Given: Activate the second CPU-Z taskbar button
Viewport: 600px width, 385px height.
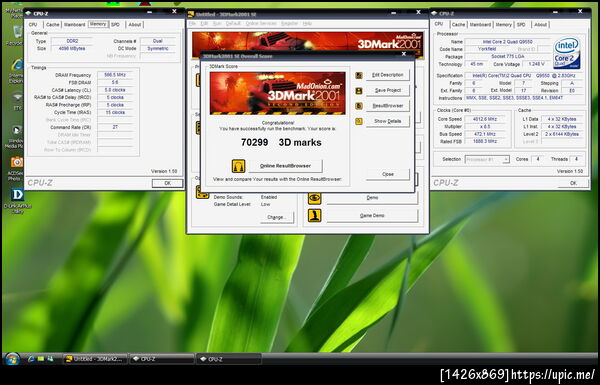Looking at the screenshot, I should 229,359.
